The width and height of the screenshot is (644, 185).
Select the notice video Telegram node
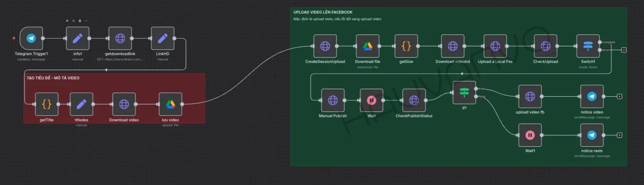[592, 96]
